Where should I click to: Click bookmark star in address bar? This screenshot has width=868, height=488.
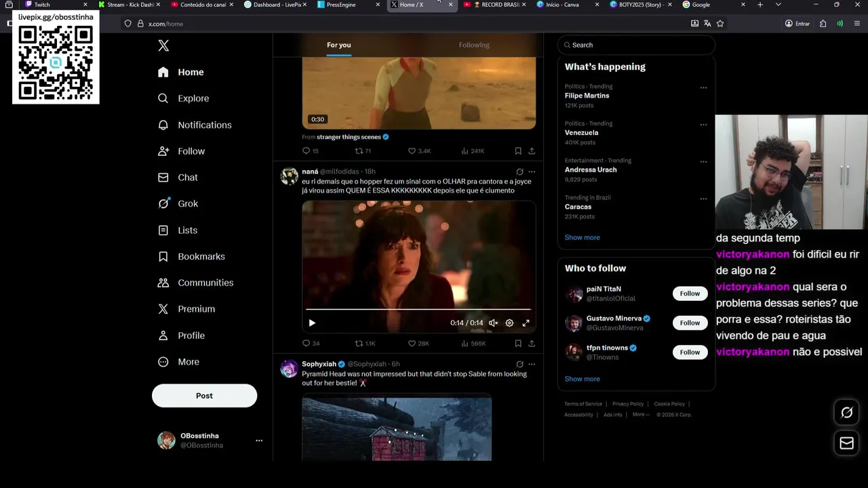point(720,24)
